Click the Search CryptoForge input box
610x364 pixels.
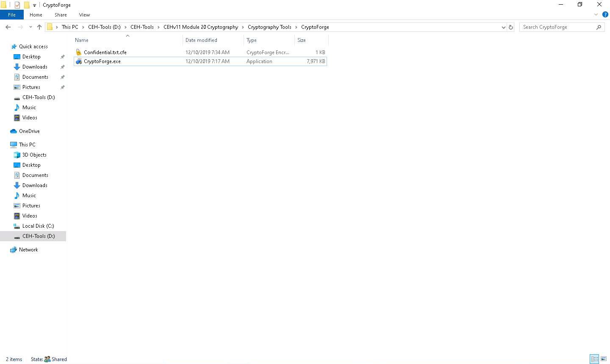coord(557,27)
